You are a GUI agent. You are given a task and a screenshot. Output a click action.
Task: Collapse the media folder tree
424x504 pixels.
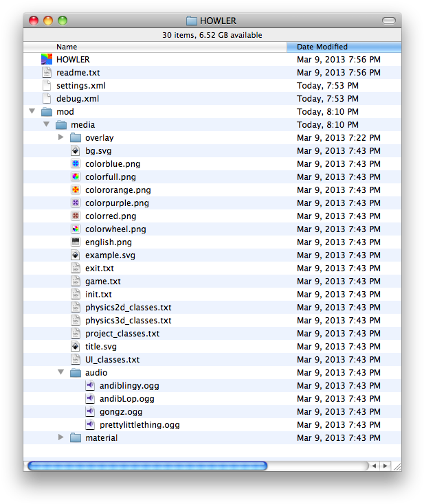pos(46,124)
